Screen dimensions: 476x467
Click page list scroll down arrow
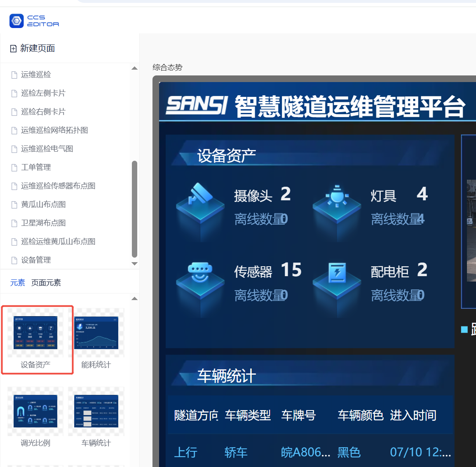[134, 263]
